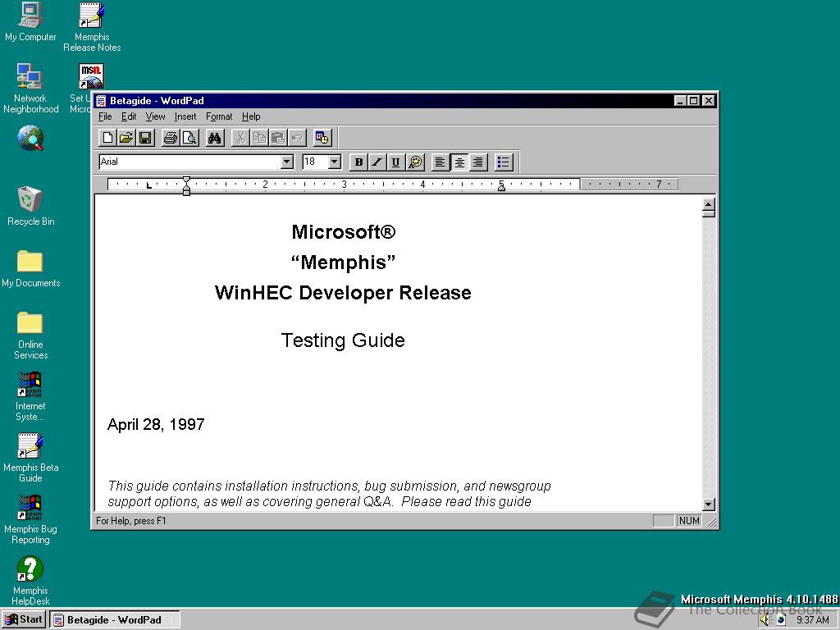Click the vertical scrollbar down arrow
This screenshot has height=630, width=840.
[709, 504]
